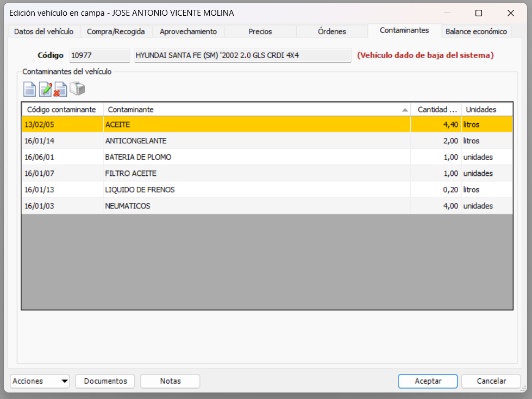Switch to the Órdenes tab

[331, 31]
